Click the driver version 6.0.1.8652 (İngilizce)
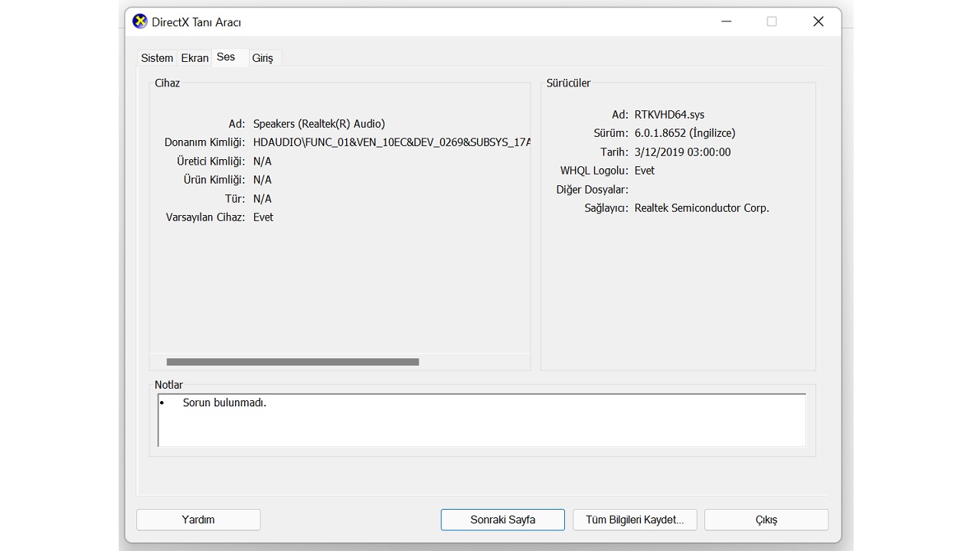Image resolution: width=980 pixels, height=551 pixels. click(684, 133)
